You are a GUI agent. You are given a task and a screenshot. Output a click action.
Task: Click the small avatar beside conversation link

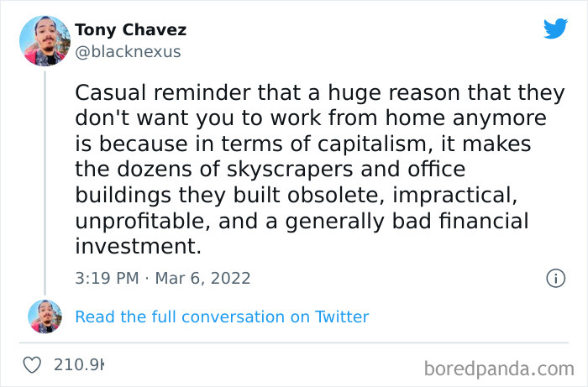[45, 316]
